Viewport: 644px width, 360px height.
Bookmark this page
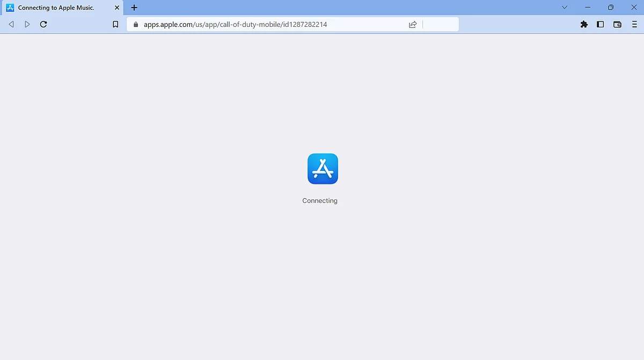coord(115,24)
